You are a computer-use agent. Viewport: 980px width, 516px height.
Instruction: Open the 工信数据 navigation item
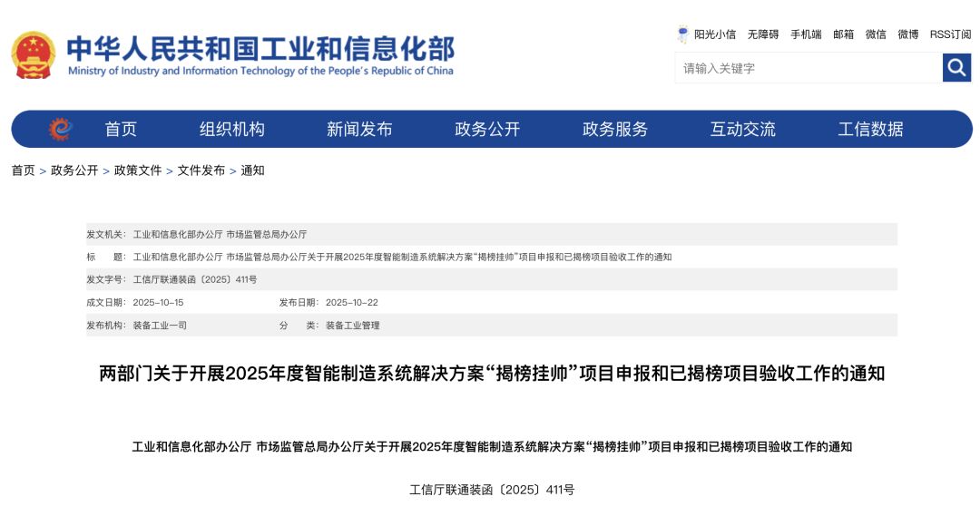pyautogui.click(x=870, y=130)
